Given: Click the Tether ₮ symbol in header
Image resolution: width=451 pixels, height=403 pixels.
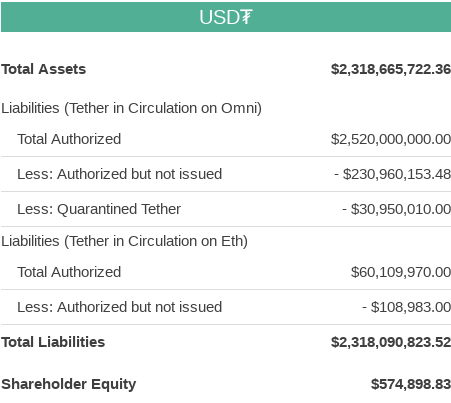Looking at the screenshot, I should pyautogui.click(x=247, y=17).
